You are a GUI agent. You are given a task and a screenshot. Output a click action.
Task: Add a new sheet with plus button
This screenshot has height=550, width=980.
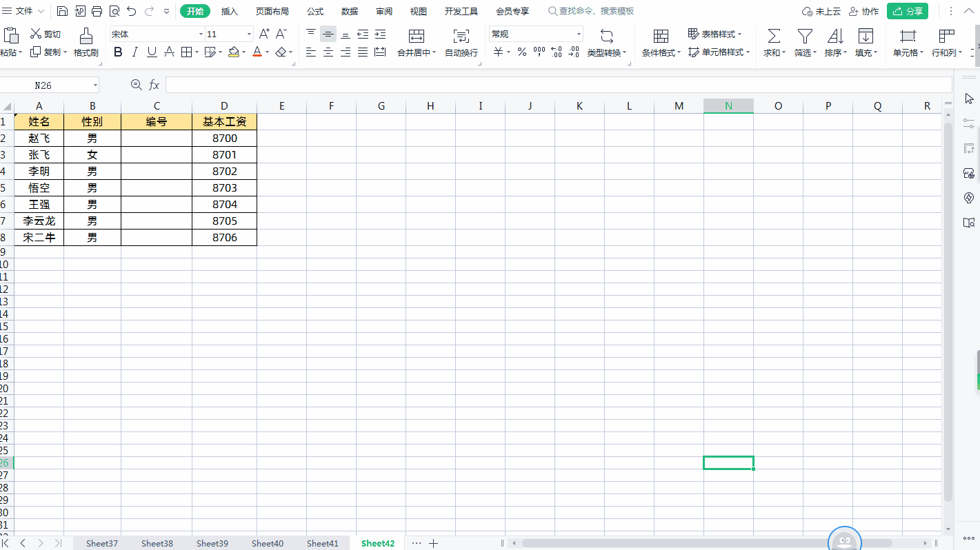[x=433, y=543]
